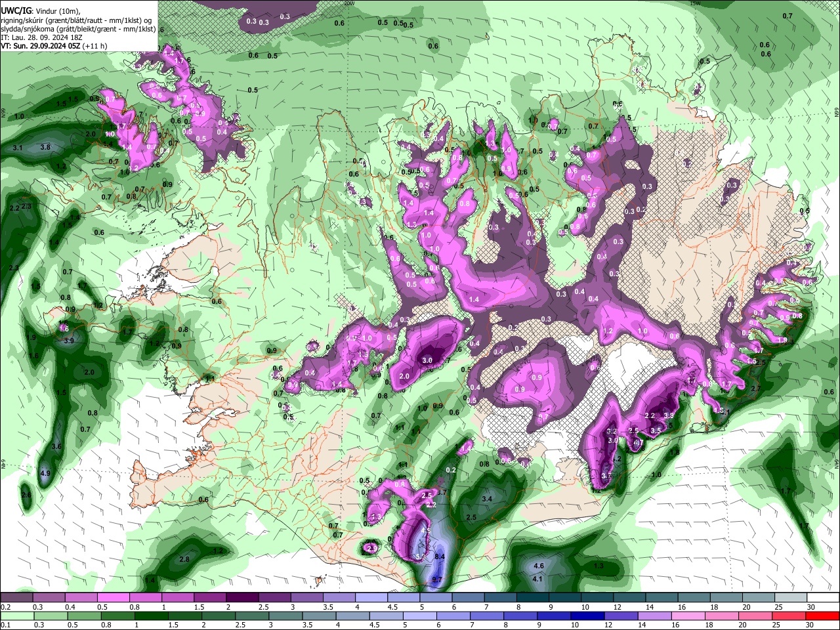Click the "2.8" value on the map

click(x=184, y=559)
